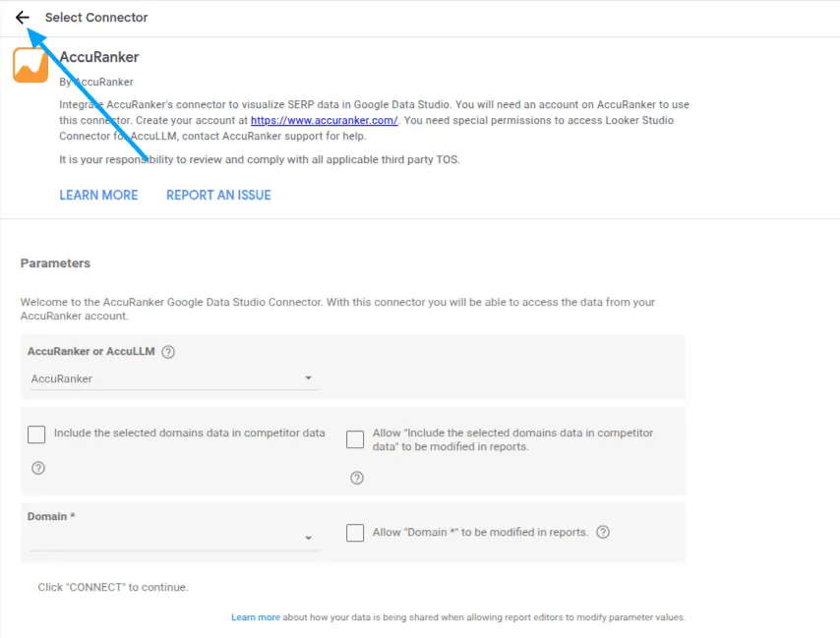Screen dimensions: 840x638
Task: Click the By AccuRanker author text
Action: (96, 82)
